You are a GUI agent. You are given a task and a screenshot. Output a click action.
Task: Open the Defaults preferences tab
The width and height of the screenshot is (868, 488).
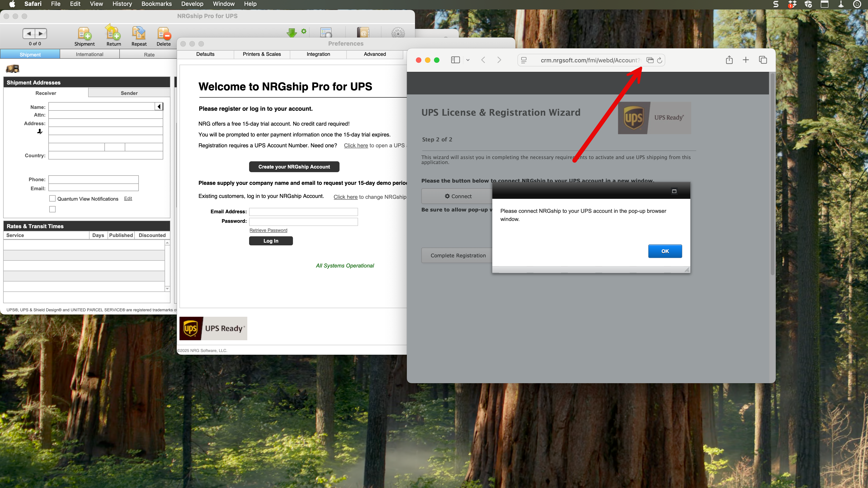click(x=205, y=54)
